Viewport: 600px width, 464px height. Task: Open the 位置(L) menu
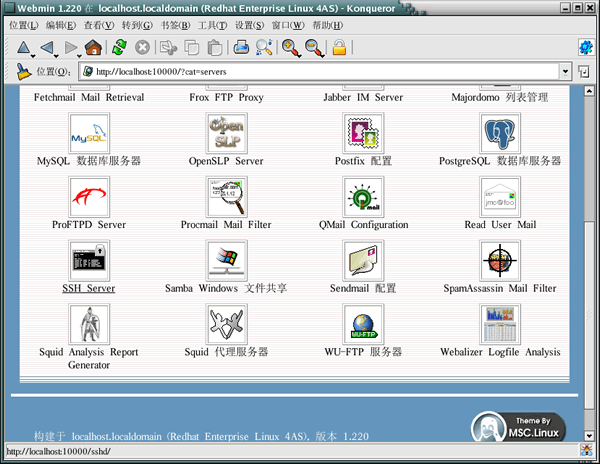point(24,25)
